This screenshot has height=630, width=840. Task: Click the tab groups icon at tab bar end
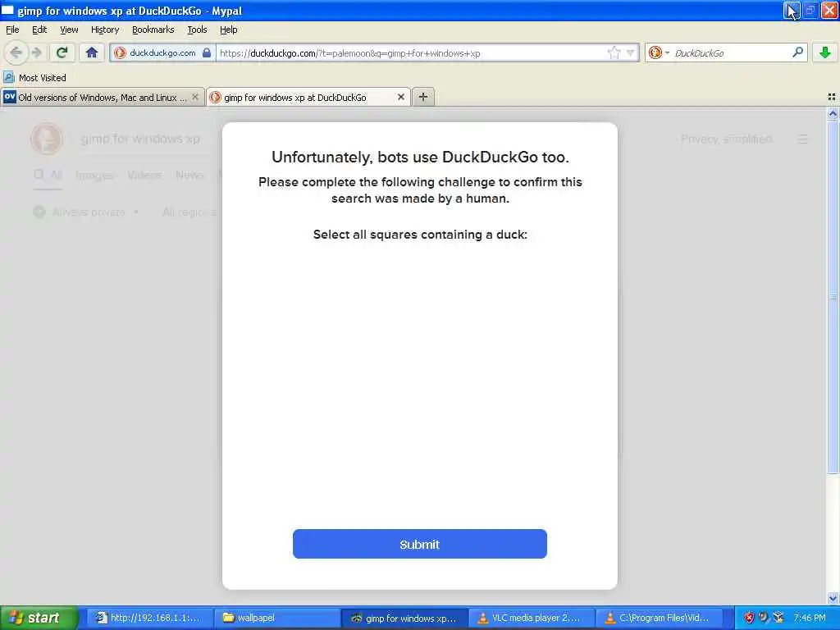(832, 97)
